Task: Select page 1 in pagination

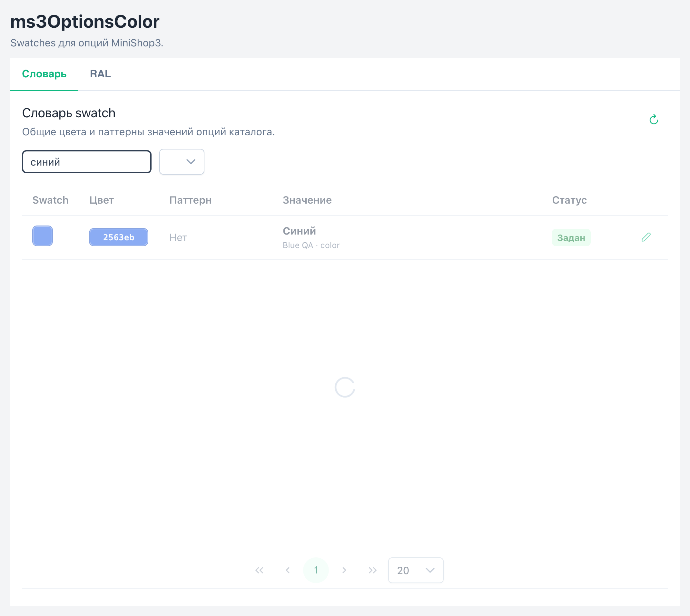Action: 316,570
